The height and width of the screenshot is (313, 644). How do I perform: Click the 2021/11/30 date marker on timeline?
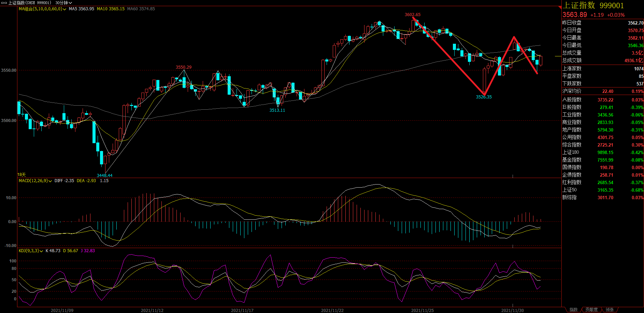coord(512,310)
